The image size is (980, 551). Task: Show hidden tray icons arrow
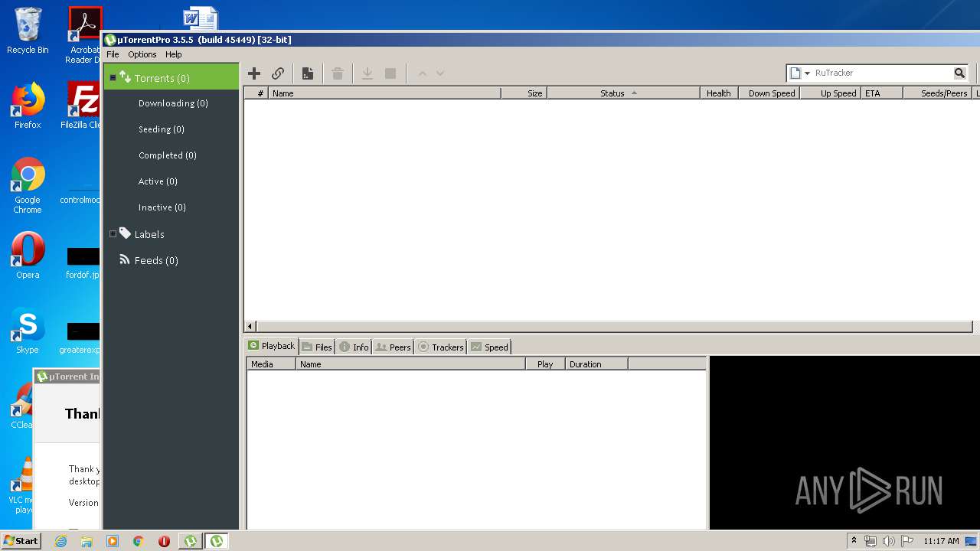tap(854, 541)
